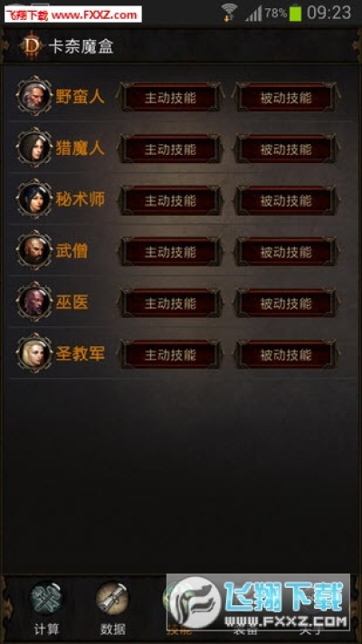Tap the Demon Hunter (猎魔人) portrait icon
The width and height of the screenshot is (362, 644).
(x=34, y=147)
